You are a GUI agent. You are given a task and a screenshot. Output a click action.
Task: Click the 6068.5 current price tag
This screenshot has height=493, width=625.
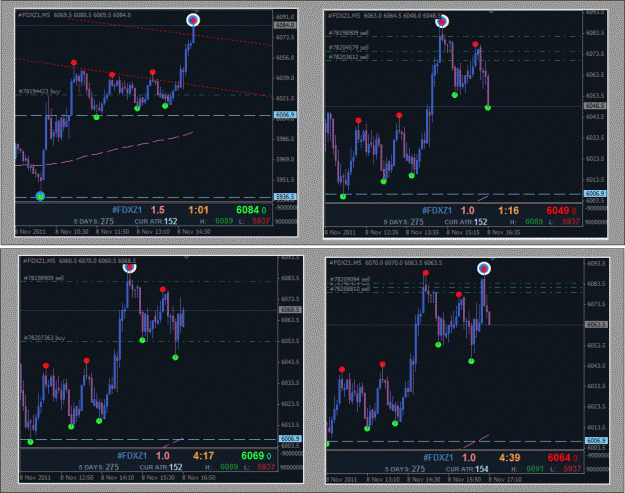289,310
